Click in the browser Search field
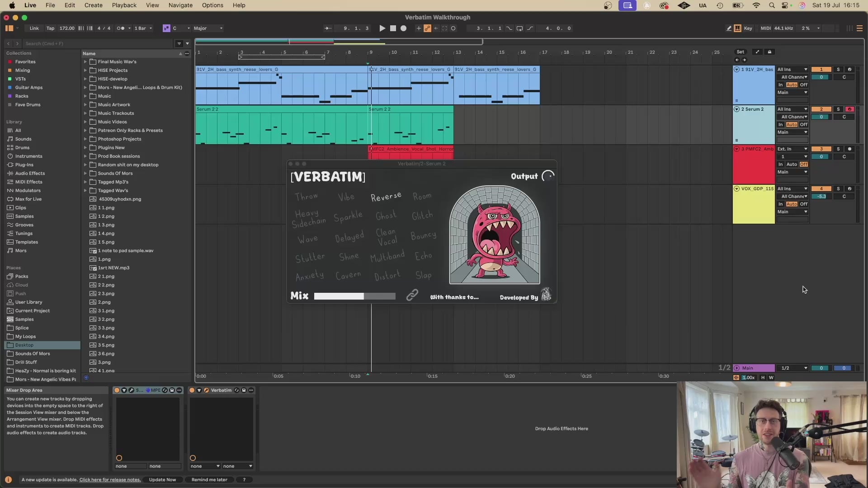The width and height of the screenshot is (868, 488). (99, 44)
